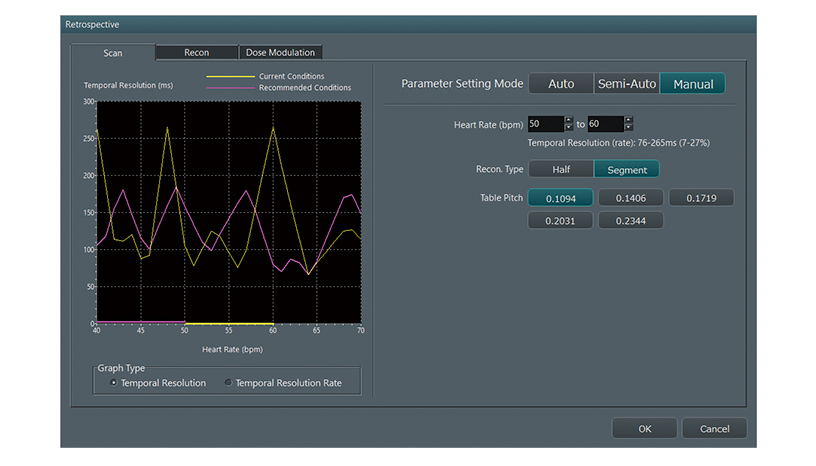Decrease the upper heart rate value
This screenshot has width=816, height=466.
(x=629, y=128)
